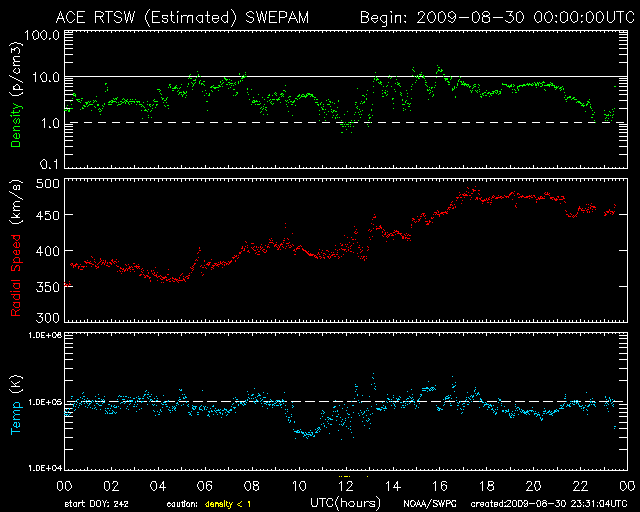
Task: Pick the '1.0E+04' temperature axis value
Action: (x=45, y=468)
